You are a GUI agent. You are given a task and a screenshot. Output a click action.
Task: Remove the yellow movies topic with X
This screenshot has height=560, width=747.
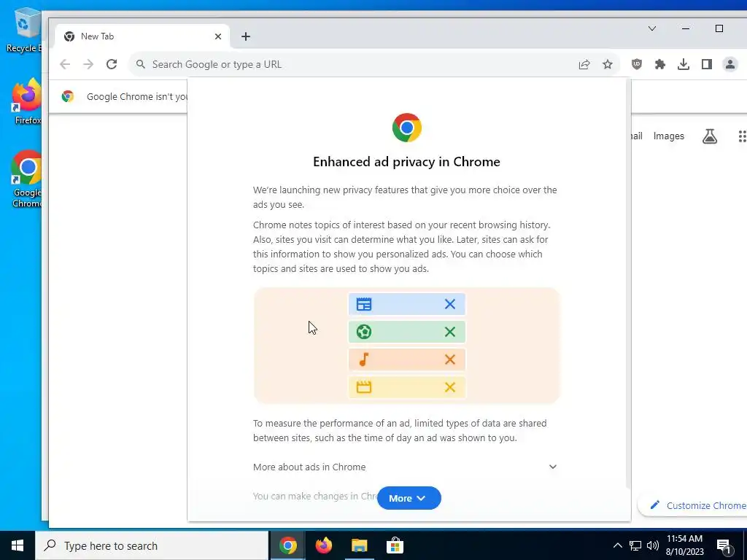tap(449, 387)
